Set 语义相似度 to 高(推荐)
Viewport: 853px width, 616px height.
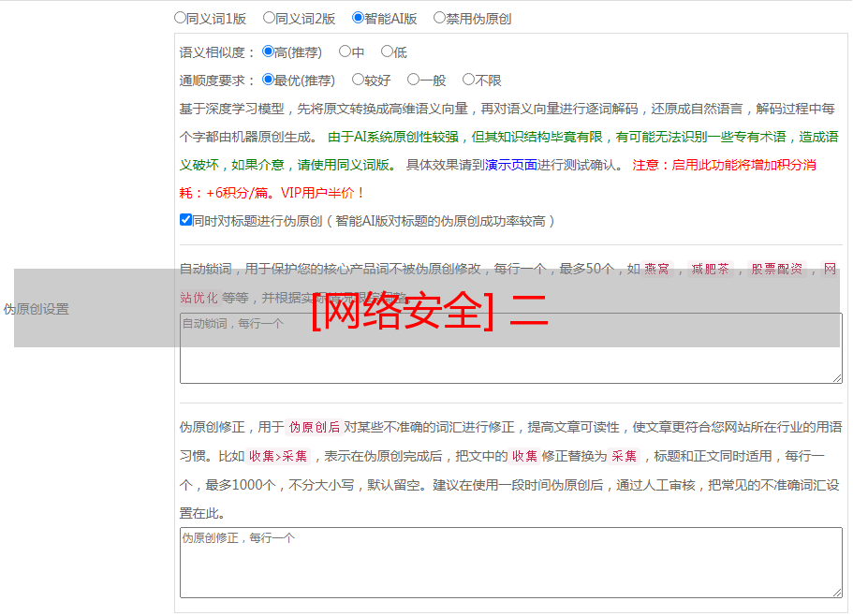point(268,51)
